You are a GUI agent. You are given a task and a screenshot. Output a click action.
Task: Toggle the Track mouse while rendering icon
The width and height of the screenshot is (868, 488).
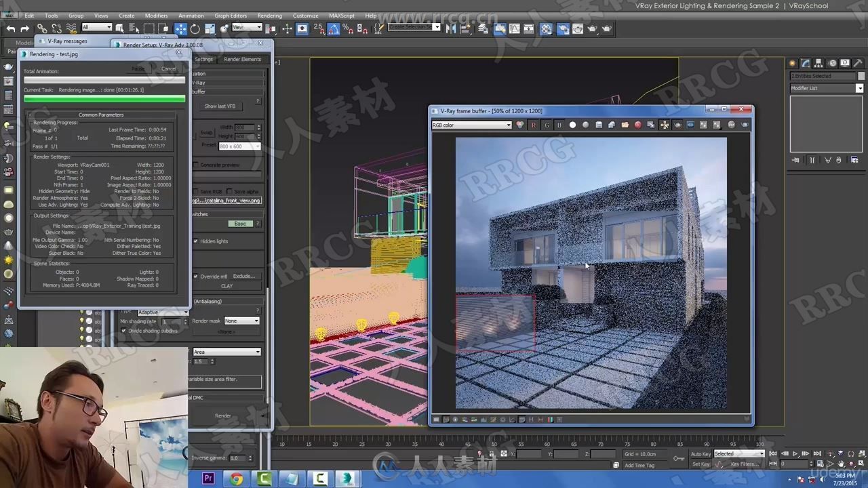[664, 125]
